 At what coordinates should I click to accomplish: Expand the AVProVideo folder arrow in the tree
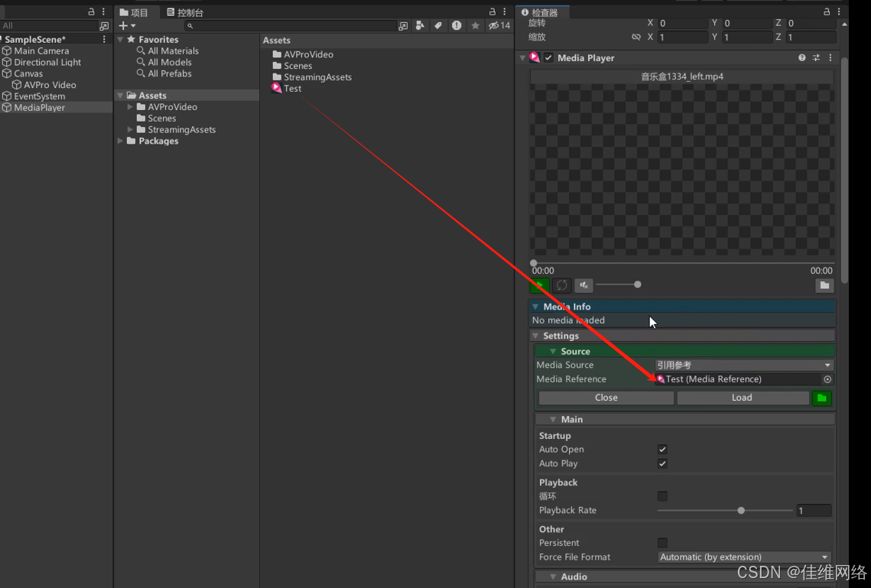click(130, 106)
